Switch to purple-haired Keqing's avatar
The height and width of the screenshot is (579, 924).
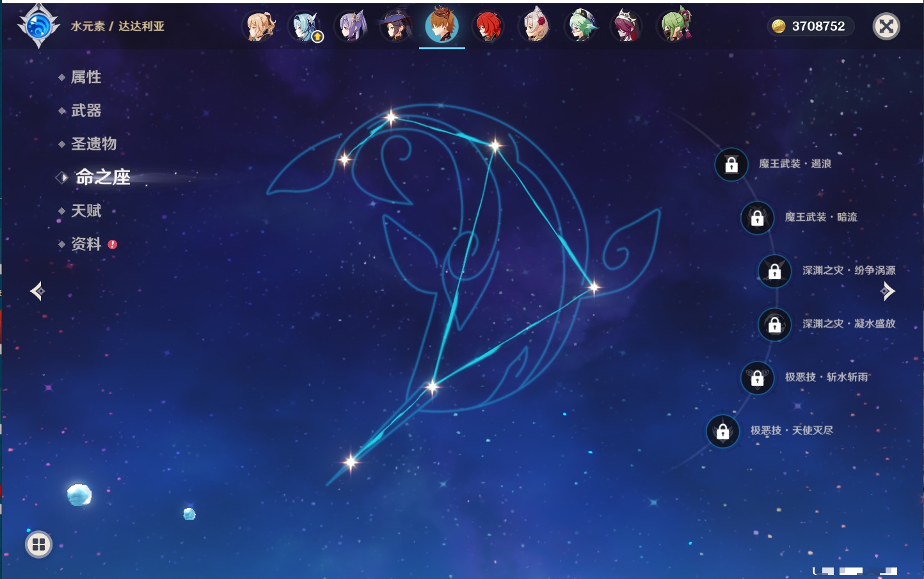point(351,26)
